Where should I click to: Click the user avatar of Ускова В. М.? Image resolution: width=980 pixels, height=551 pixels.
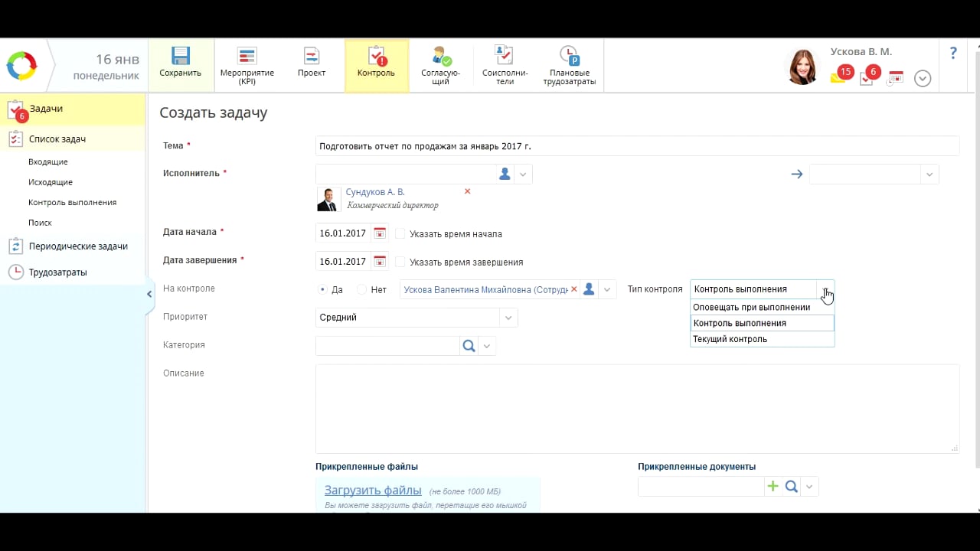(803, 67)
